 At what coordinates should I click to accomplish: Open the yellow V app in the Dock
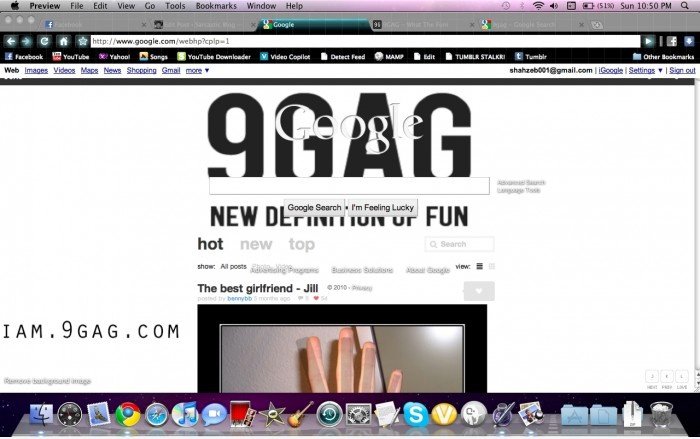point(444,414)
